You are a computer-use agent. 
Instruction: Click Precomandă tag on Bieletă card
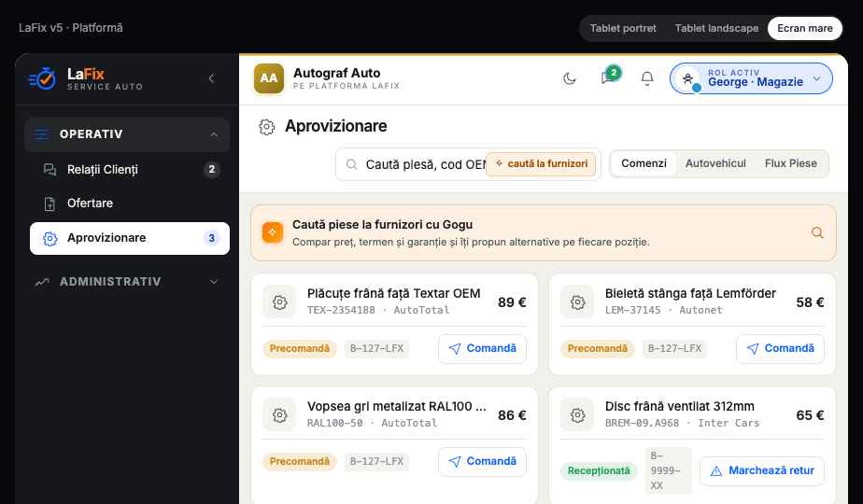coord(597,349)
